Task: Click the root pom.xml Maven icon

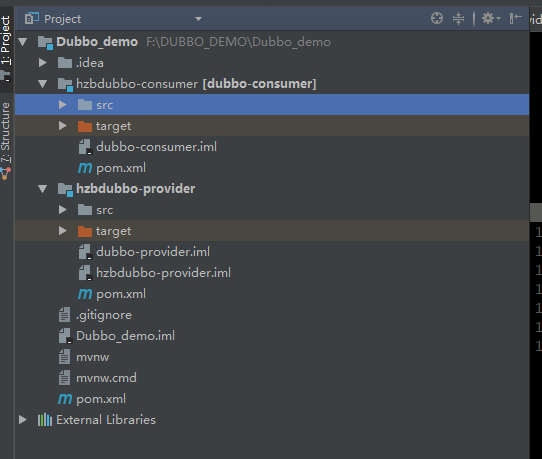Action: (65, 399)
